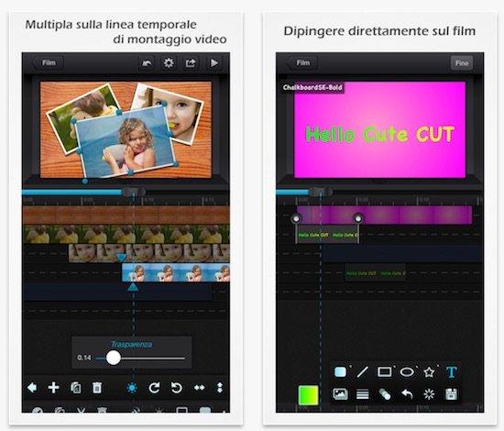The image size is (504, 431).
Task: Click the Hello Cute CUT preview text
Action: point(379,134)
